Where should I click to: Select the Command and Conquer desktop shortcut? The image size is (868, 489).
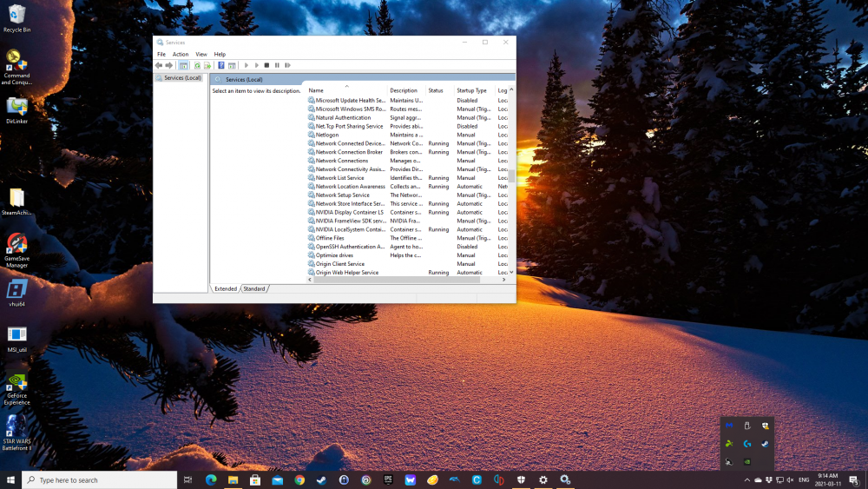[x=16, y=67]
